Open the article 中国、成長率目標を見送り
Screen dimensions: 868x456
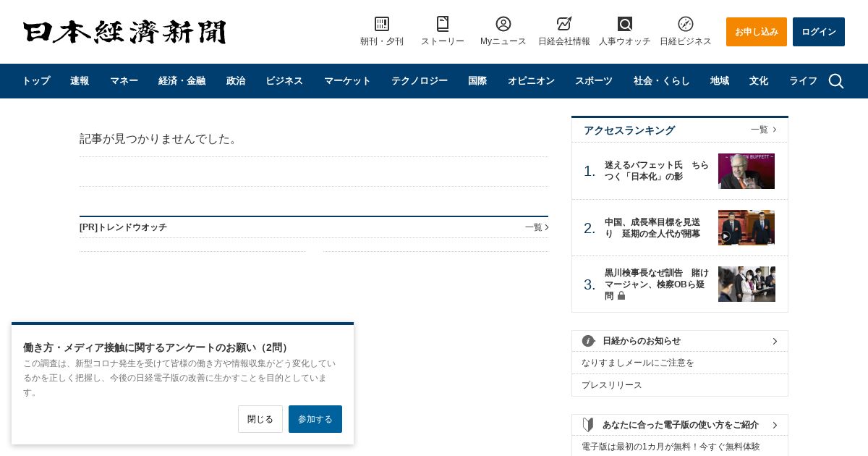652,228
